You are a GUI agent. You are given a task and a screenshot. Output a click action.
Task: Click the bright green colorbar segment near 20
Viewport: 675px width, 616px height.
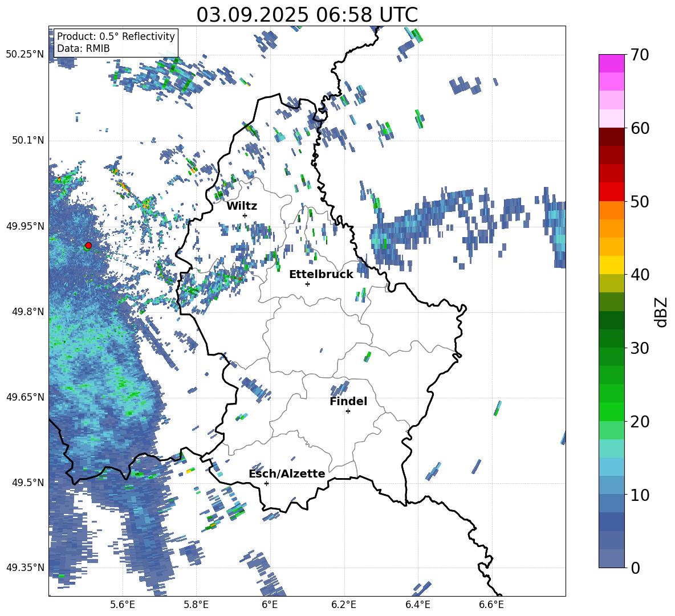coord(611,411)
